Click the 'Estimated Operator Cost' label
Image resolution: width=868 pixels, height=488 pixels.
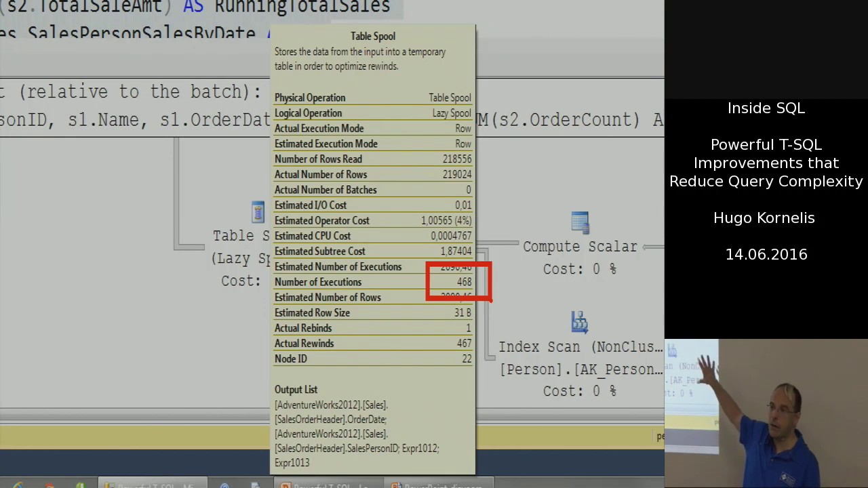(322, 220)
